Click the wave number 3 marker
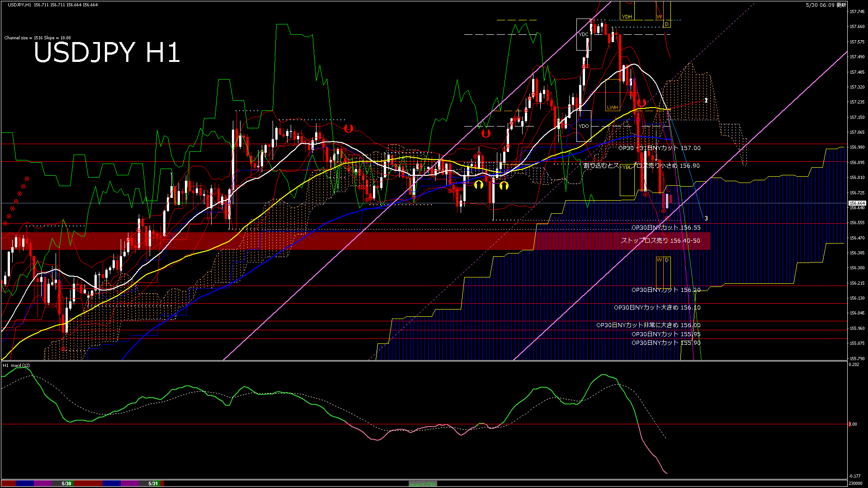The image size is (868, 488). click(706, 219)
